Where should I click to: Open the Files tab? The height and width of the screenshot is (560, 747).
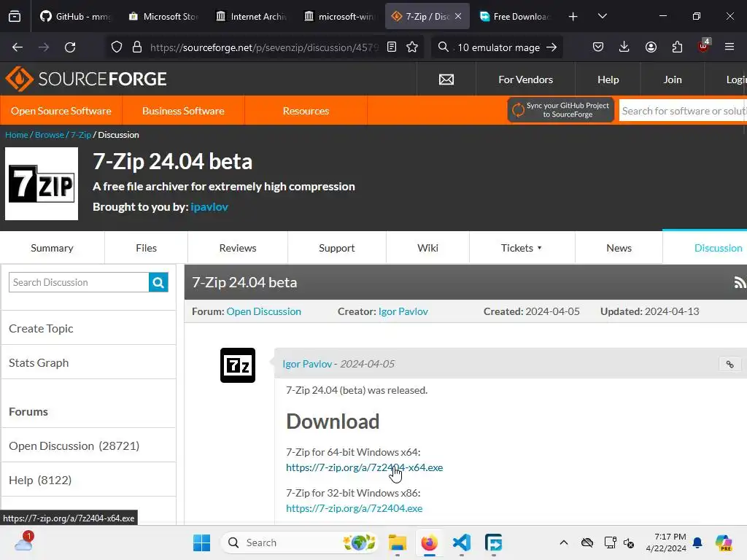[146, 248]
